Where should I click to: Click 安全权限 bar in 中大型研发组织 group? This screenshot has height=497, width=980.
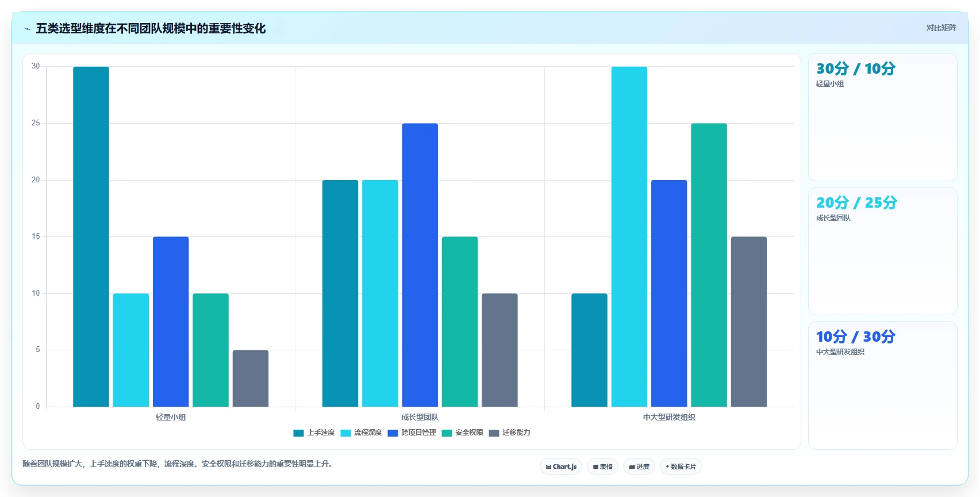709,265
